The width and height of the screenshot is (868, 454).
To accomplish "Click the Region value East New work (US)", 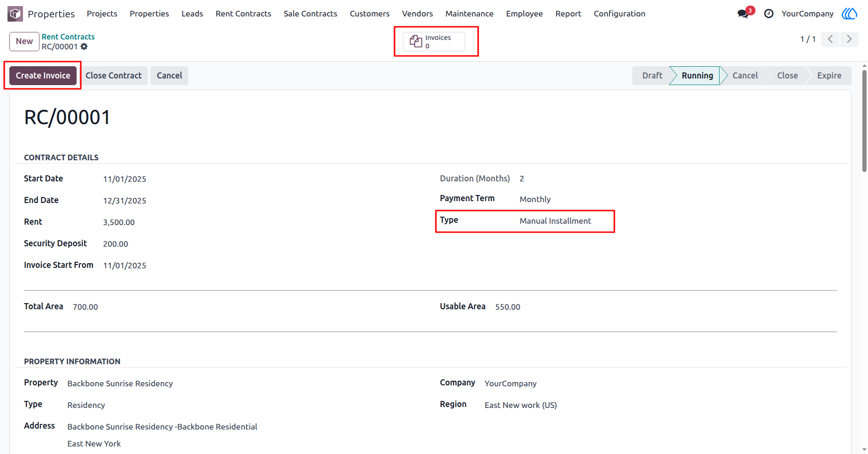I will click(520, 405).
